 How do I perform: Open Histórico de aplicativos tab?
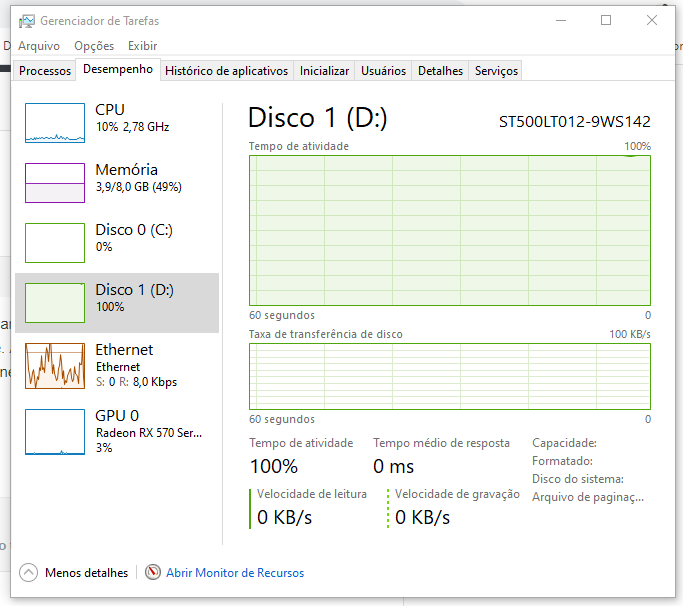coord(227,71)
